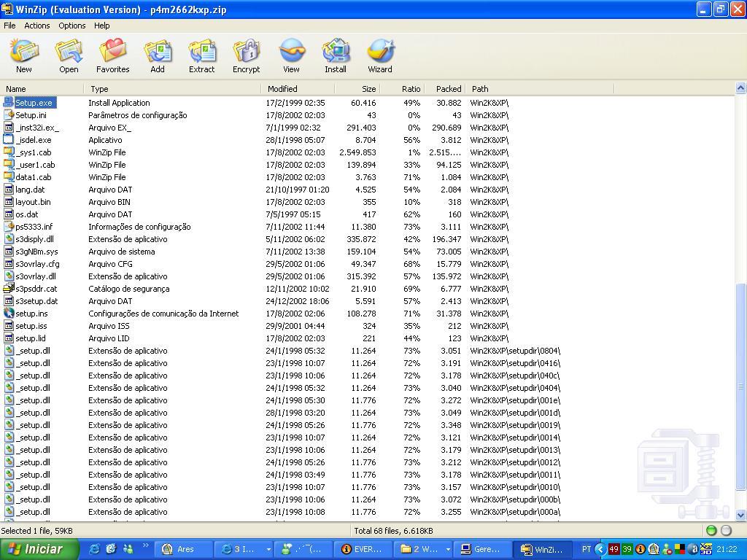Click the vertical scrollbar thumb

(741, 386)
